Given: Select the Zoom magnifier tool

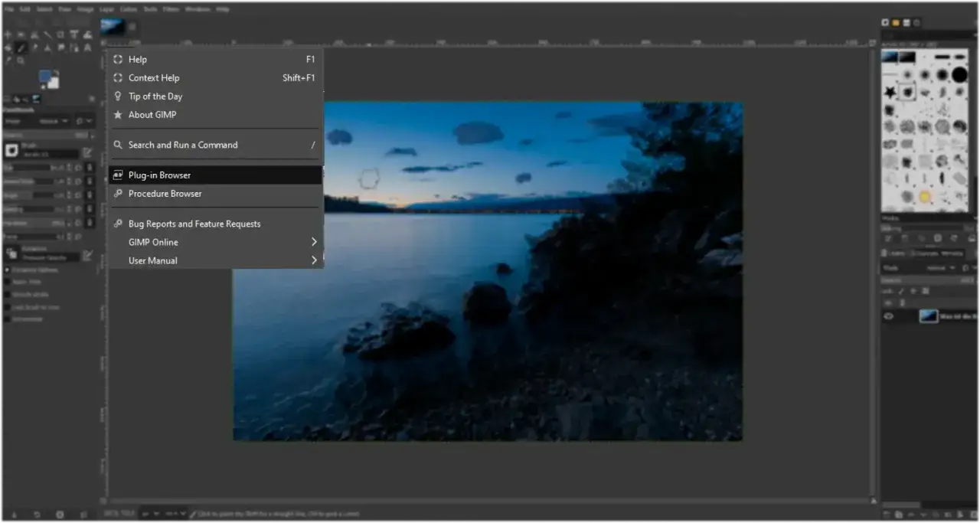Looking at the screenshot, I should tap(21, 60).
